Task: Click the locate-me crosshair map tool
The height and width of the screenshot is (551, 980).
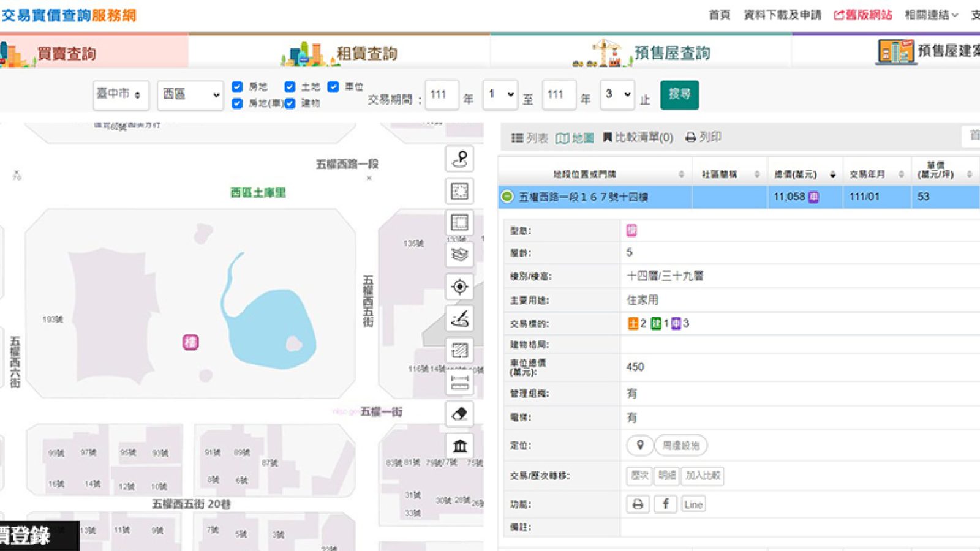Action: [459, 287]
